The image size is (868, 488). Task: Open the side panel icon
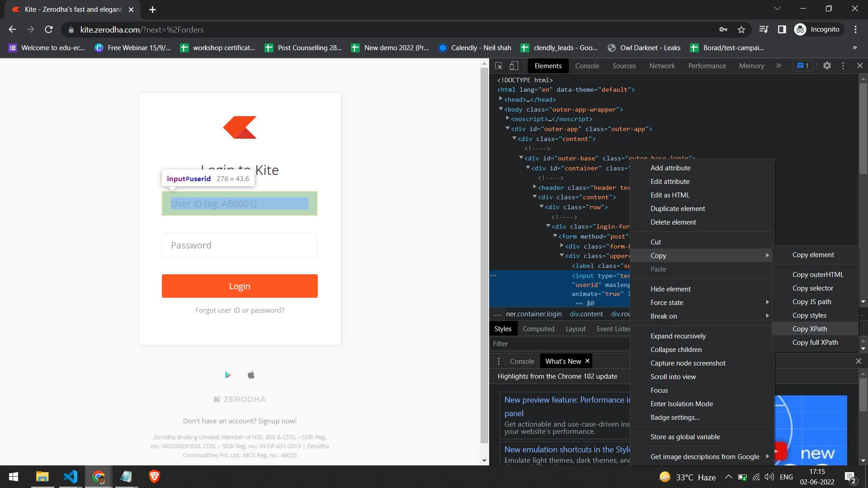pyautogui.click(x=782, y=29)
